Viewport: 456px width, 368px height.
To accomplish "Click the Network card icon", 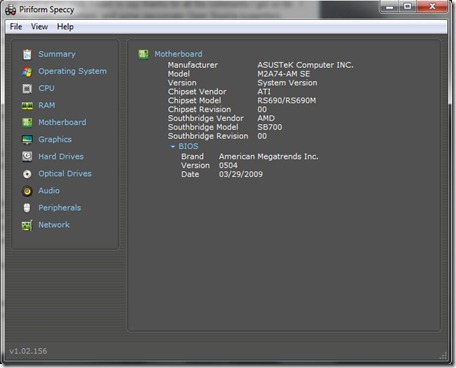I will tap(27, 225).
